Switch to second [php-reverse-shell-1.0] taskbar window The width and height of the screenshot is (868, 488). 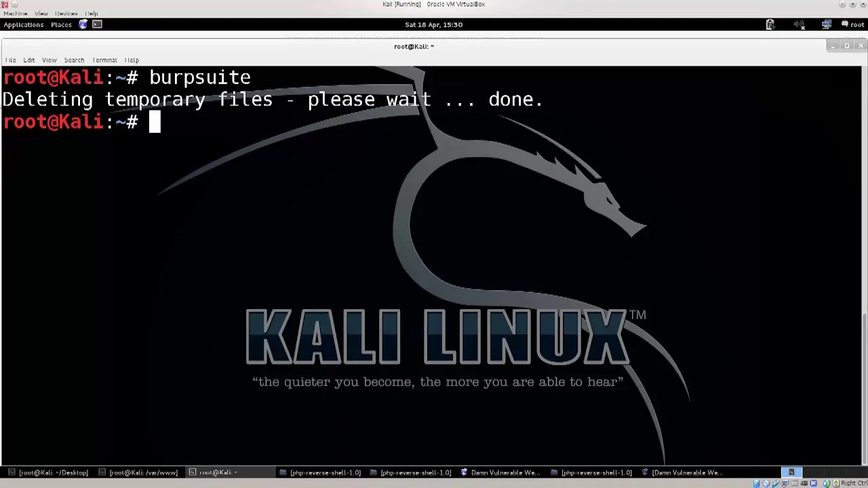click(410, 472)
